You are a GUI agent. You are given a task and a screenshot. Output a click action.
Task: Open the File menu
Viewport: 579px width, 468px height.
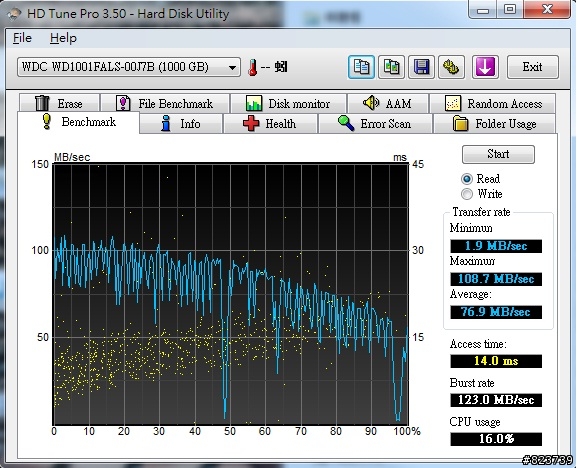coord(22,38)
